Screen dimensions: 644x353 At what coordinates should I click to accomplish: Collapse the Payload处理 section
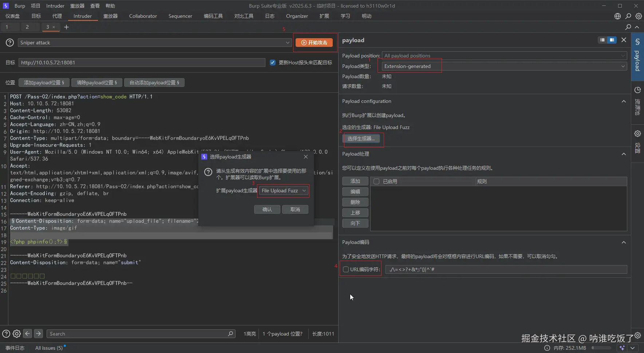point(624,154)
